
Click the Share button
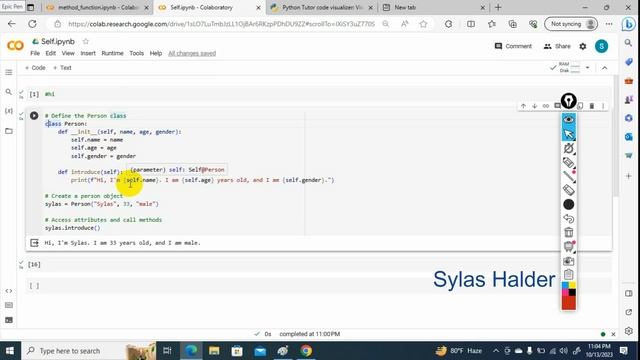(x=557, y=46)
